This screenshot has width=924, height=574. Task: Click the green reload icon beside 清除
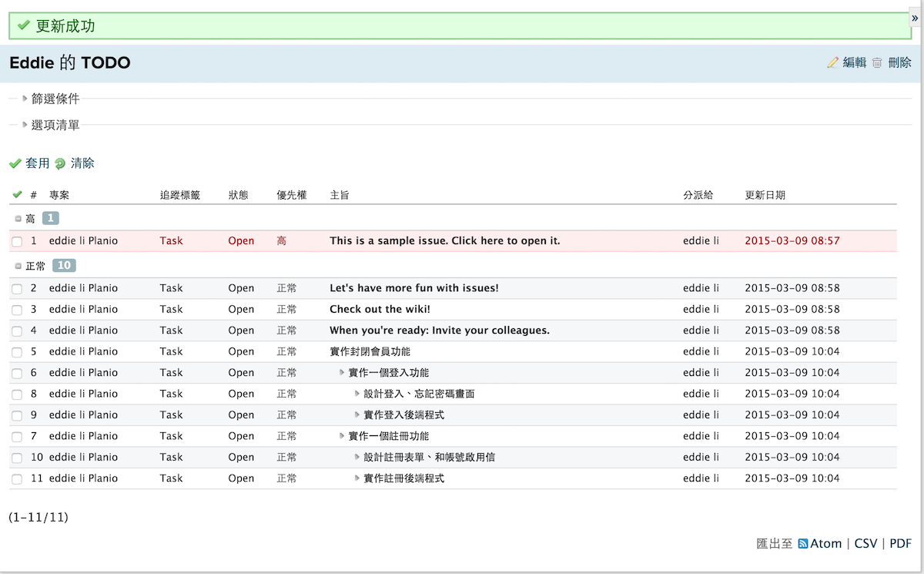pos(60,163)
